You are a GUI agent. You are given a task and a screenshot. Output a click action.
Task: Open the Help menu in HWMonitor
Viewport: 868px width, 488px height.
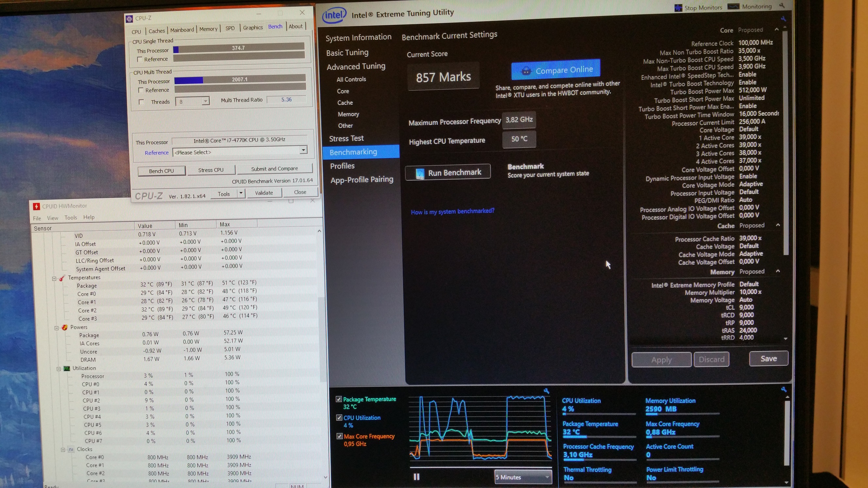point(89,217)
